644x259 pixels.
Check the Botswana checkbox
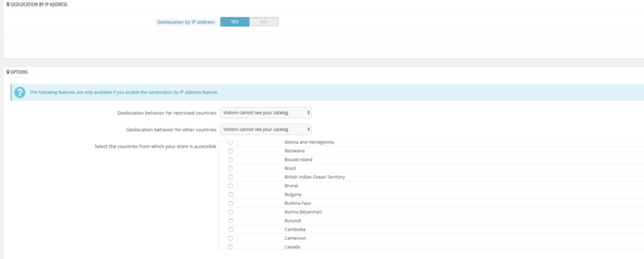pos(231,151)
